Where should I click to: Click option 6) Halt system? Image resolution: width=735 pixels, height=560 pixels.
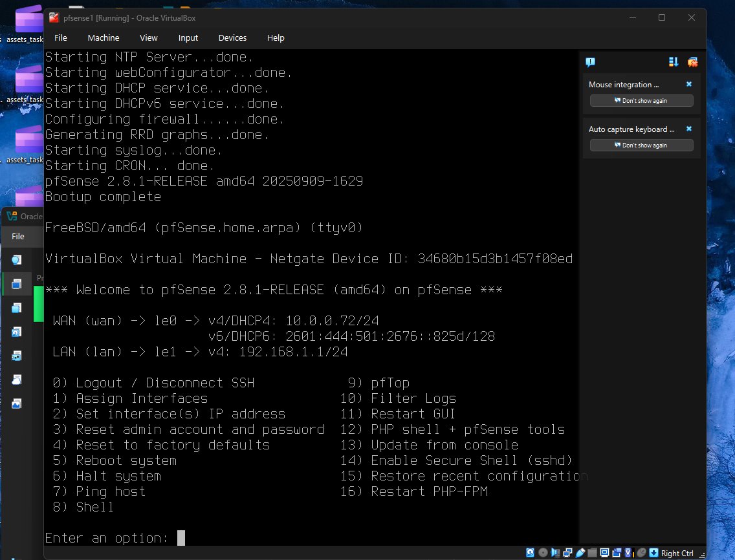tap(107, 476)
